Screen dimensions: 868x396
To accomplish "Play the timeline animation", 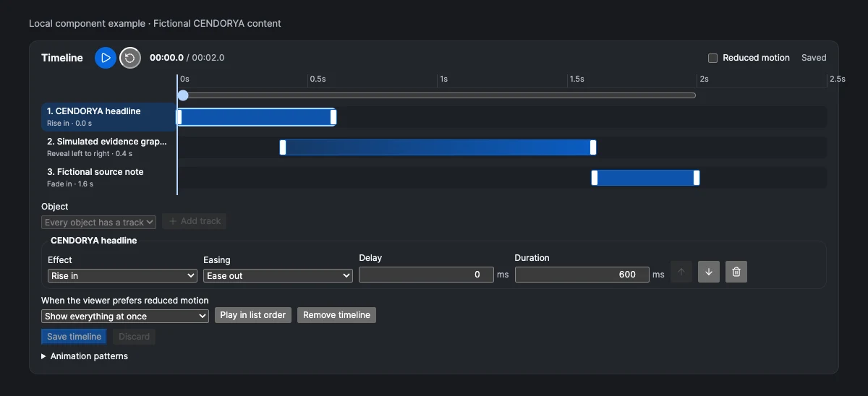I will pos(106,58).
